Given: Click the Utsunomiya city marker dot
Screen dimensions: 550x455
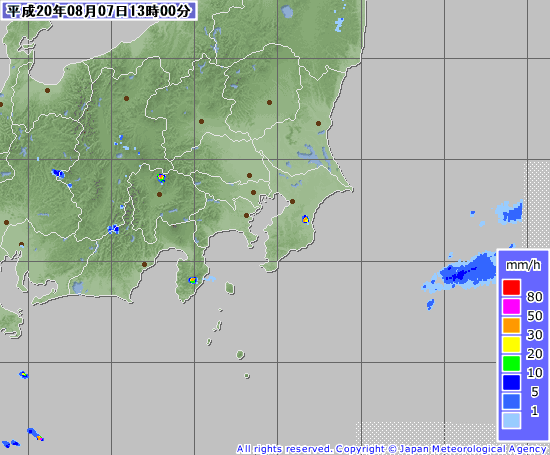Looking at the screenshot, I should coord(269,102).
